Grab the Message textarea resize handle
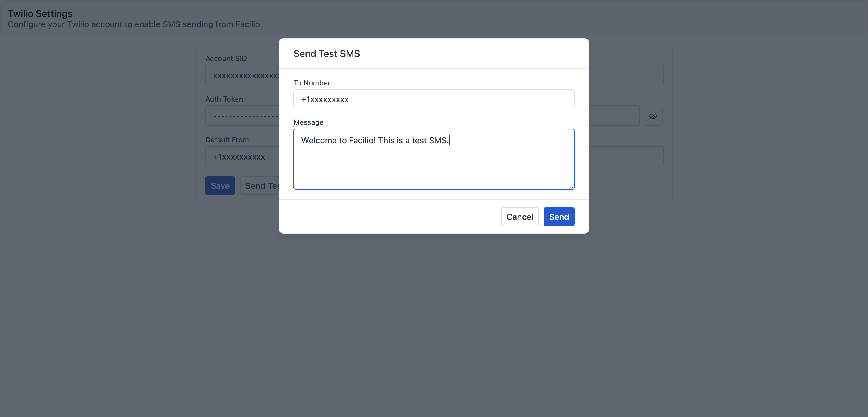This screenshot has width=868, height=417. [x=571, y=186]
